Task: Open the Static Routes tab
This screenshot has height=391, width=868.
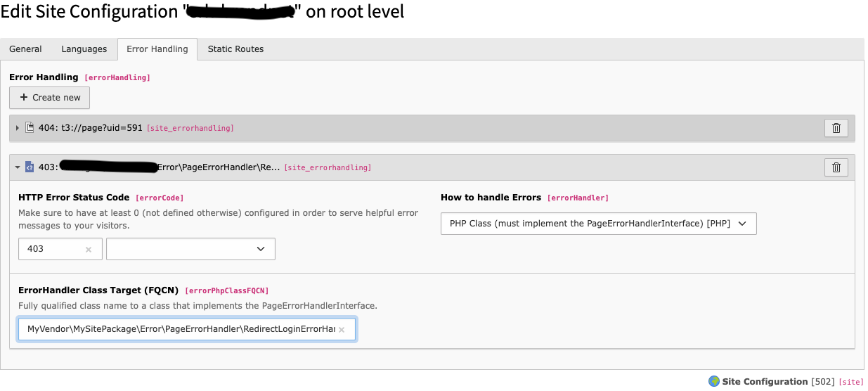Action: 235,49
